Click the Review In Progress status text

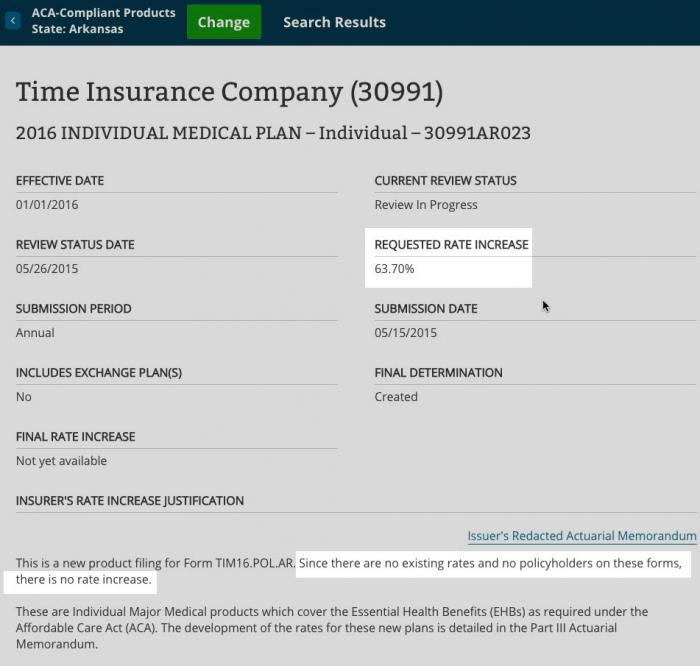click(426, 205)
